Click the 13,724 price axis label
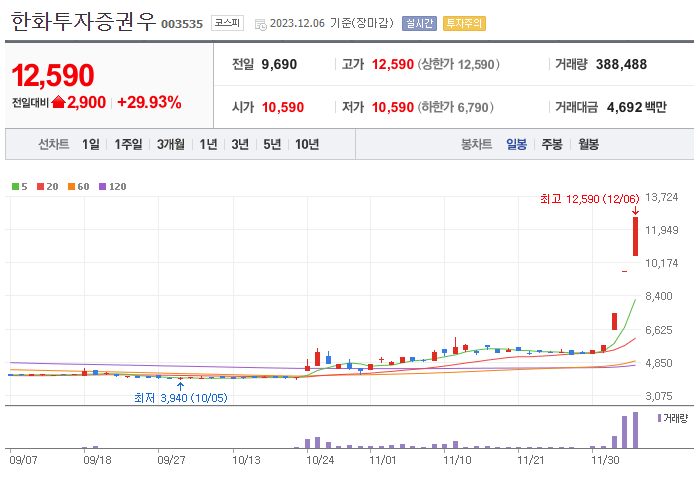Screen dimensions: 694x480 [x=662, y=197]
